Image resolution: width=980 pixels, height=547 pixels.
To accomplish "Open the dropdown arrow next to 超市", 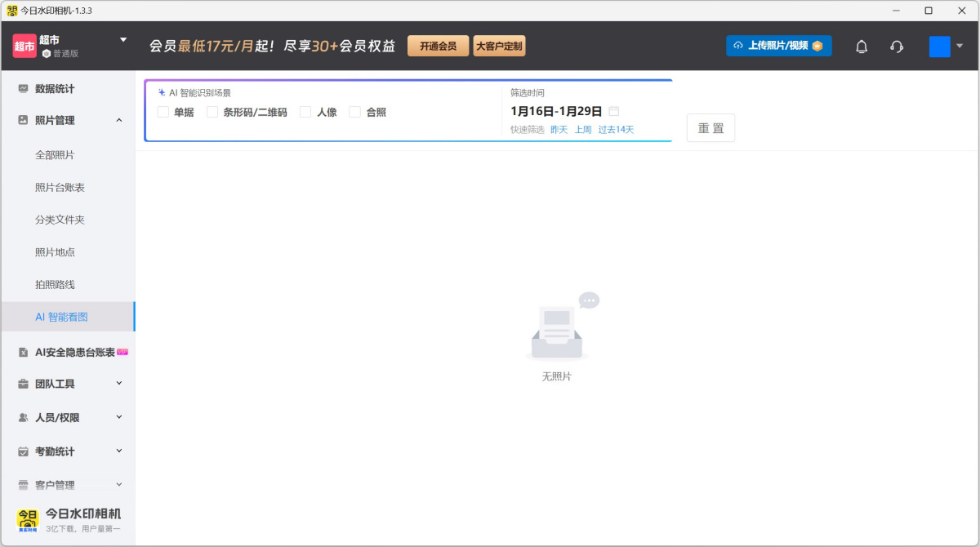I will click(123, 39).
